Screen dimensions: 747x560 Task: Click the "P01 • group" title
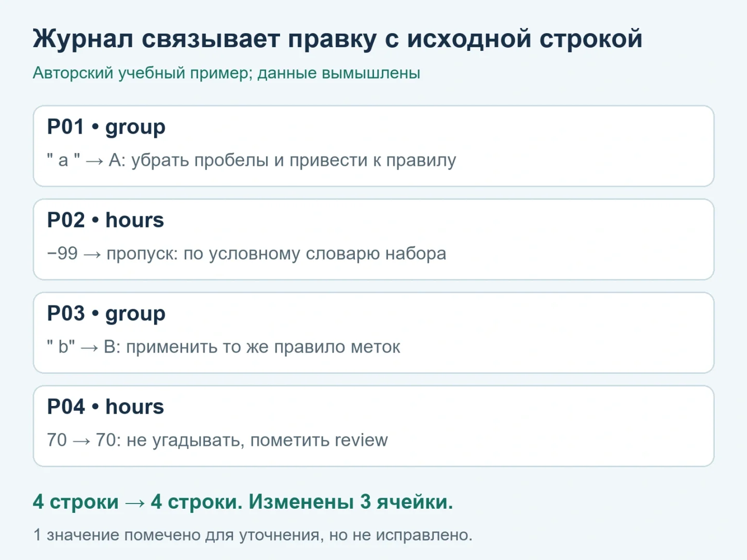point(106,127)
